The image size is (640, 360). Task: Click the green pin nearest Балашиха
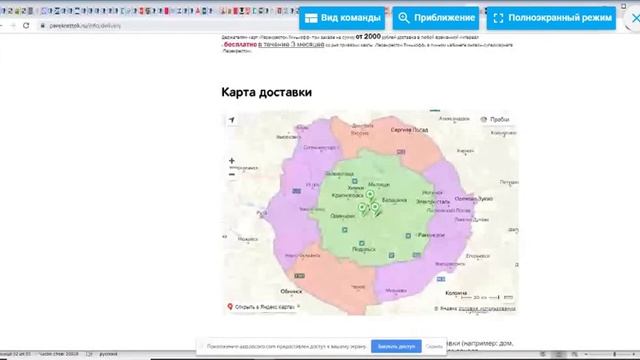point(376,208)
